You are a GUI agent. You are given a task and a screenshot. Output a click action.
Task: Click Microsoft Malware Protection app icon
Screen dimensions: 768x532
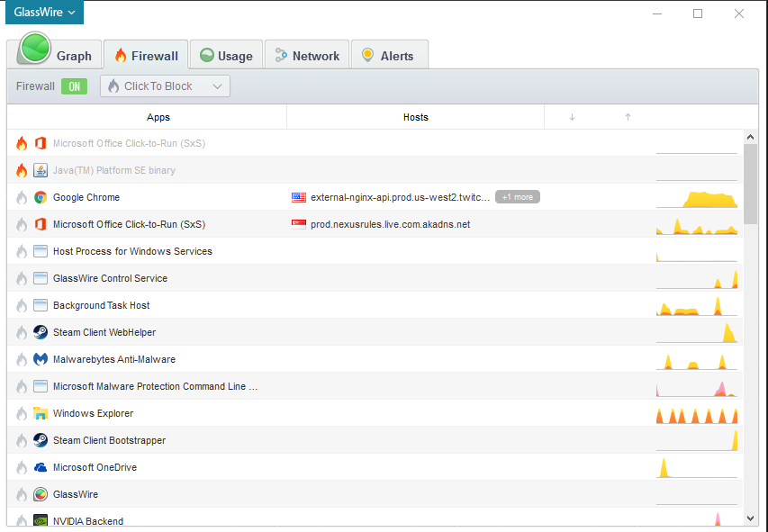[41, 386]
